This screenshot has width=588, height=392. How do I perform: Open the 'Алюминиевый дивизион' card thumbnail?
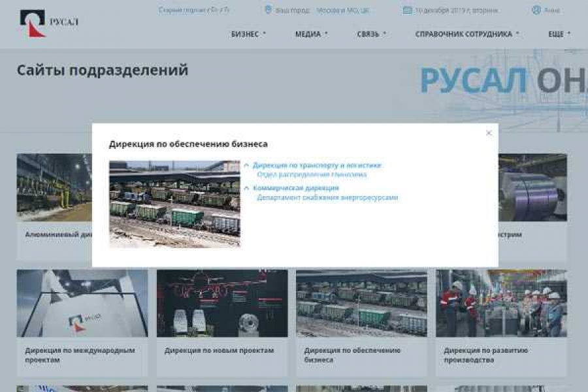(54, 188)
